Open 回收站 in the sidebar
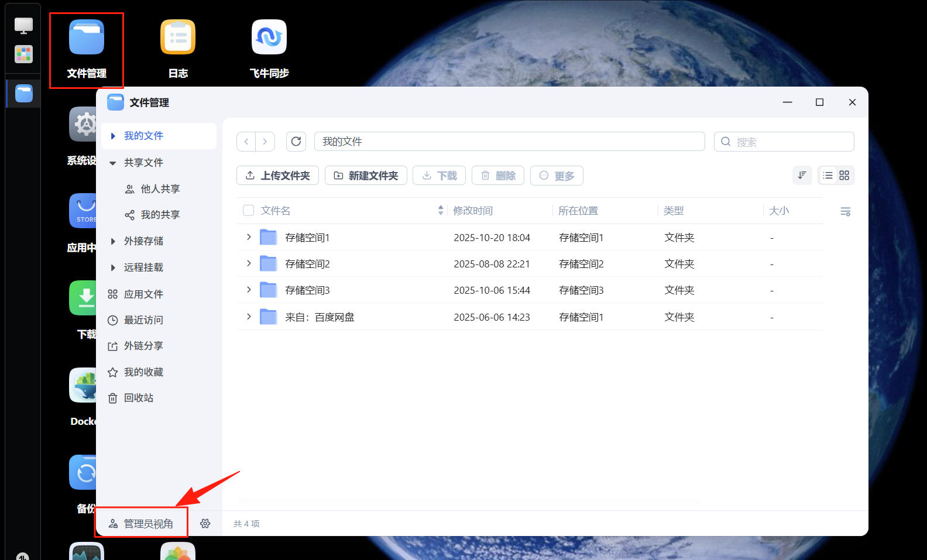This screenshot has height=560, width=927. click(139, 398)
